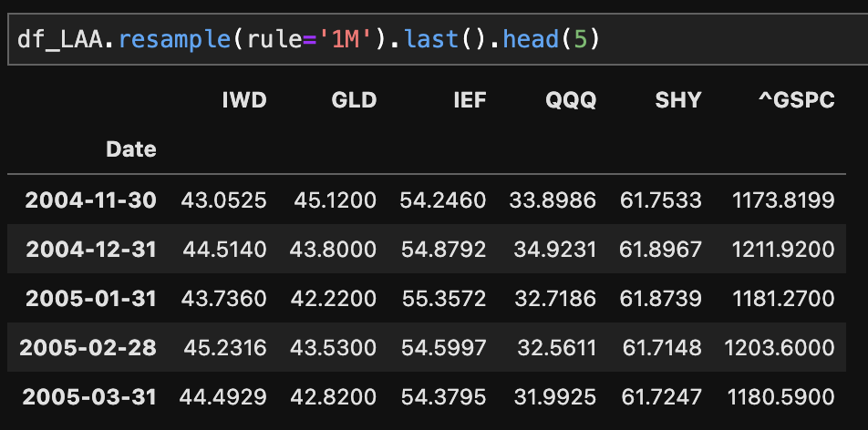This screenshot has width=868, height=430.
Task: Click the ^GSPC value 1203.6000
Action: coord(780,348)
